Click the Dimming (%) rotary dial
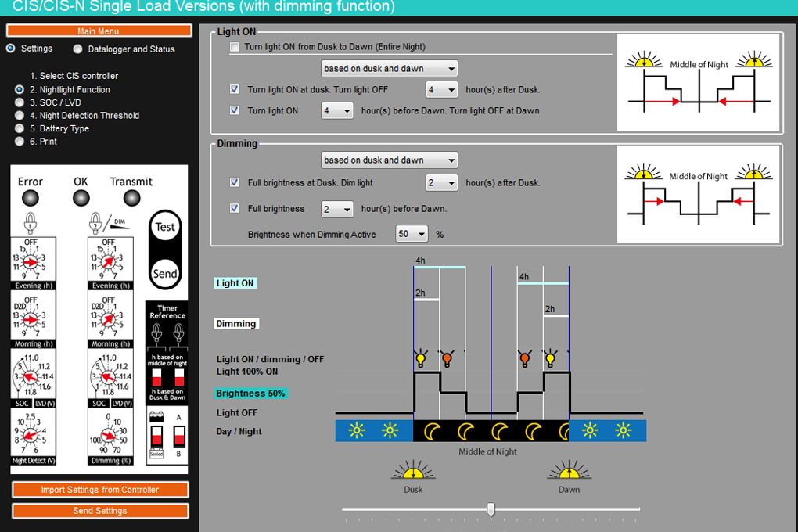798x532 pixels. (x=108, y=434)
